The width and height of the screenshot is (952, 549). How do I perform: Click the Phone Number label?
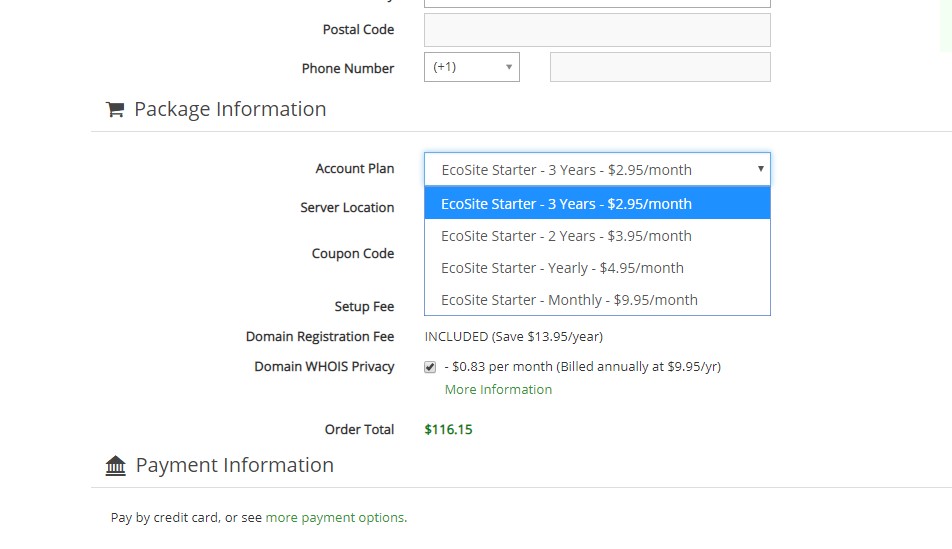tap(348, 69)
